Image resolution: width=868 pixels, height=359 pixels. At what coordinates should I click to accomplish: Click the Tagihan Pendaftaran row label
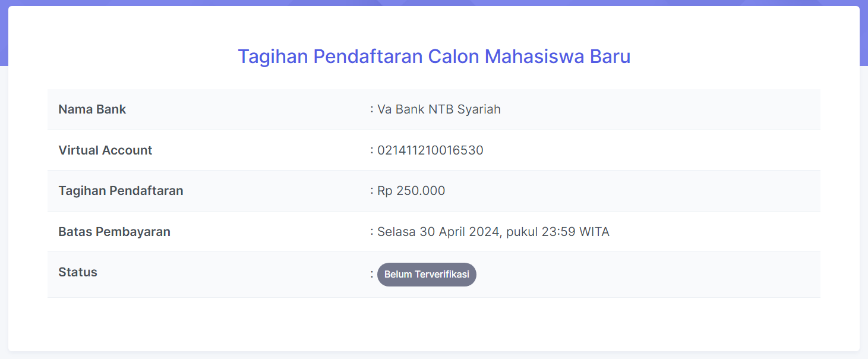(121, 191)
